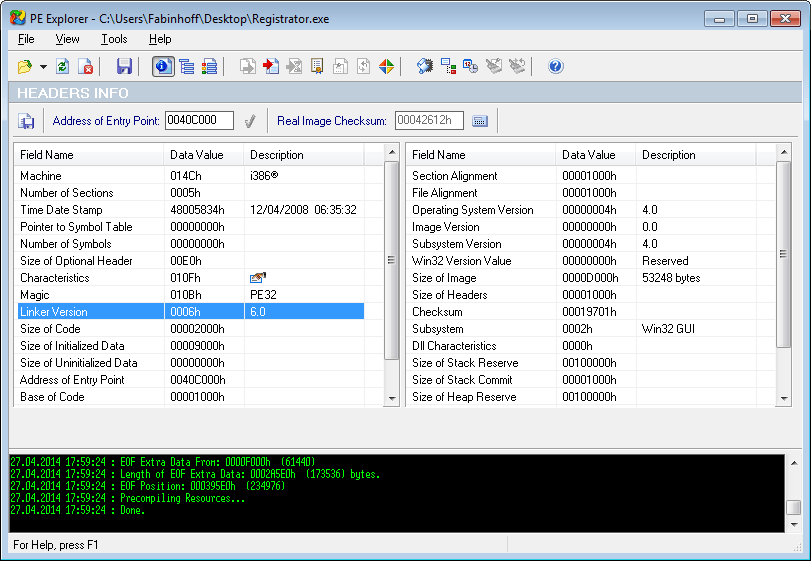Image resolution: width=811 pixels, height=561 pixels.
Task: Select the Subsystem row showing Win32 GUI
Action: (581, 329)
